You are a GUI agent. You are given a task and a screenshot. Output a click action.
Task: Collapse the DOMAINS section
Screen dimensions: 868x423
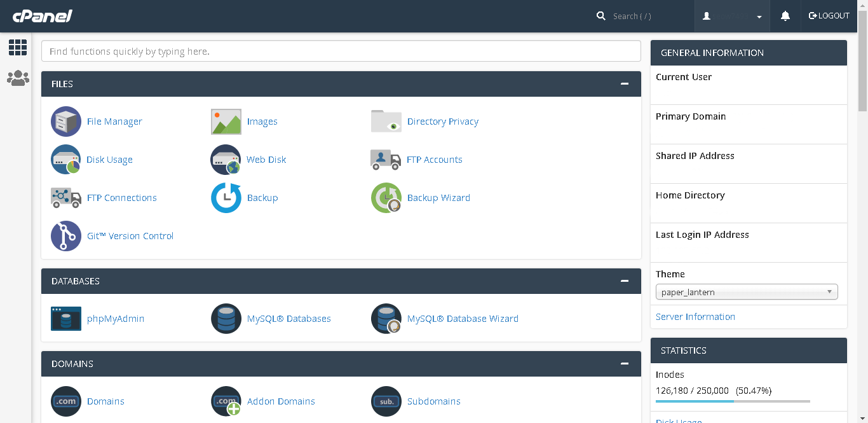coord(625,364)
